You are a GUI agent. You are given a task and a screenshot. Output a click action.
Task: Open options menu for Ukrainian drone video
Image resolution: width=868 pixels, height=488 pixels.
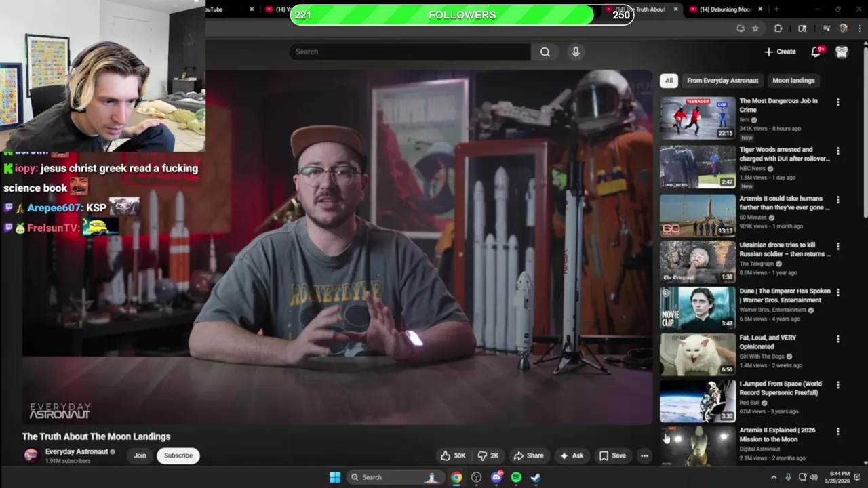(x=838, y=246)
